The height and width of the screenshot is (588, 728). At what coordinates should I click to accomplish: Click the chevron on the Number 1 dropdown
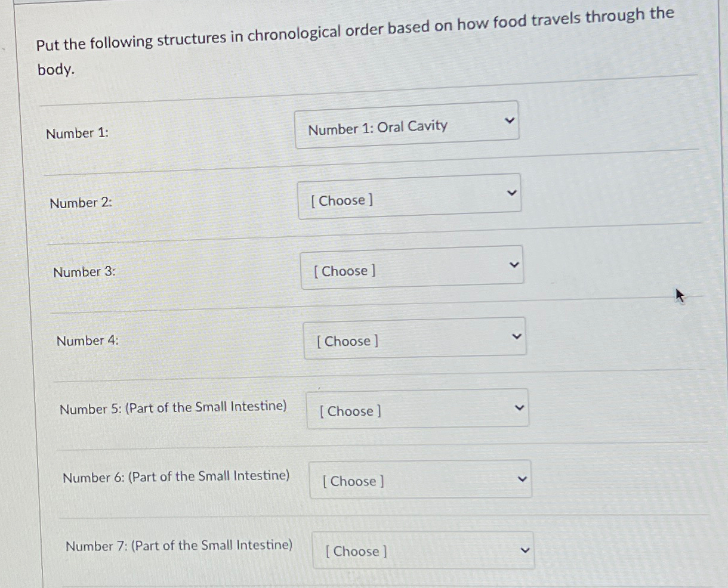click(x=508, y=119)
